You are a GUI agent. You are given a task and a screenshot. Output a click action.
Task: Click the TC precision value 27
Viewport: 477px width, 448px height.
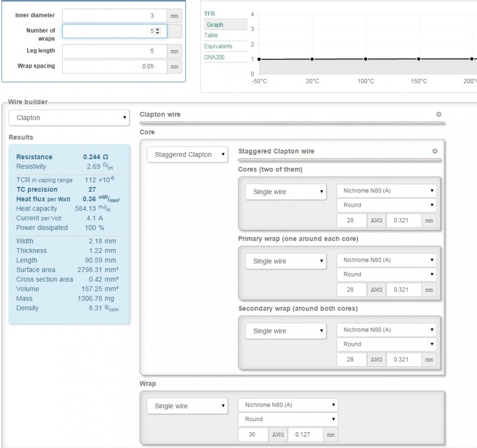click(92, 190)
